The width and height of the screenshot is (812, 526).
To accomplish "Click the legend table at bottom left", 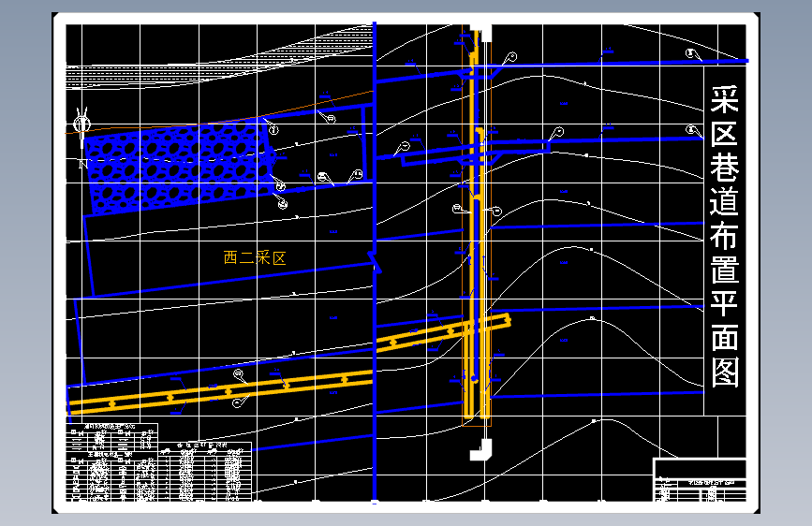I will click(x=159, y=462).
